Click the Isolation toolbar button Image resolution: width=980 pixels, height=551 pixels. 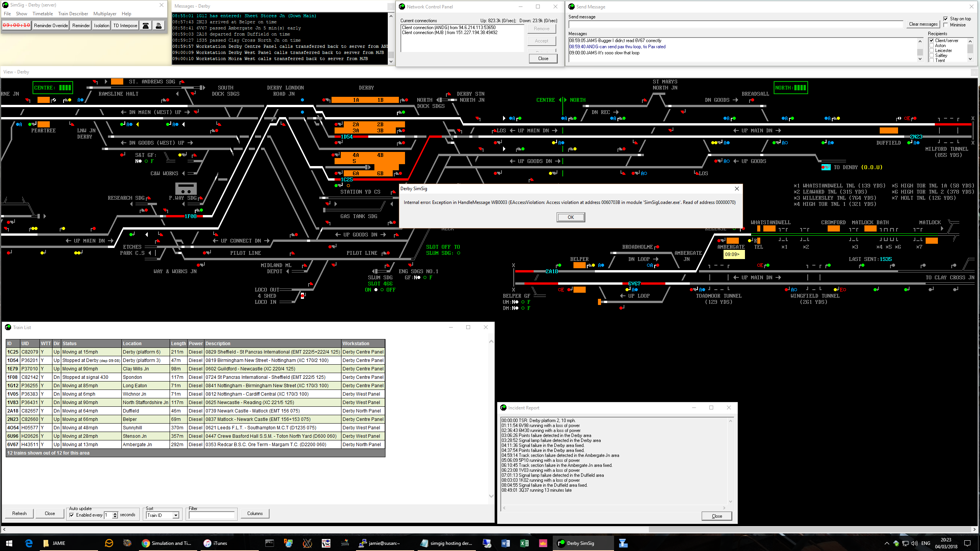pos(101,26)
